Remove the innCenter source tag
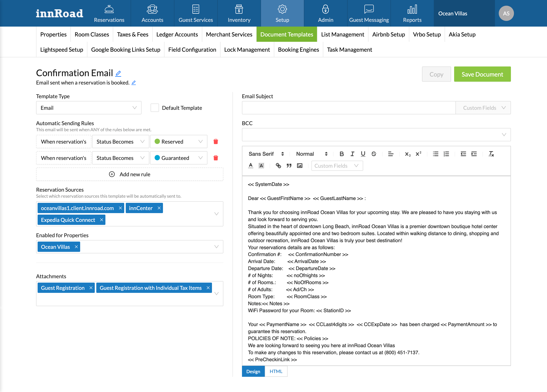Viewport: 547px width, 392px height. 159,208
